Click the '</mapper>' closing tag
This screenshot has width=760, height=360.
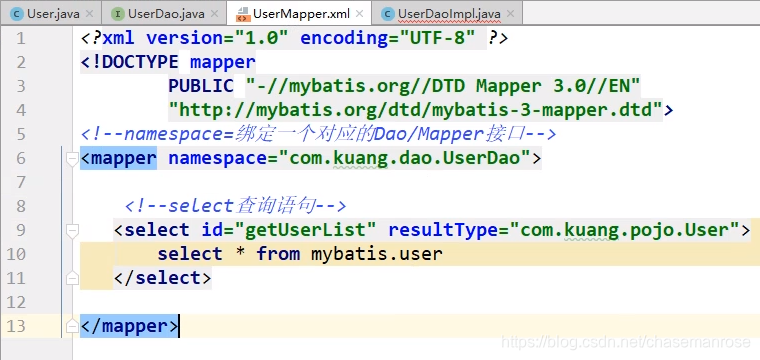point(129,326)
